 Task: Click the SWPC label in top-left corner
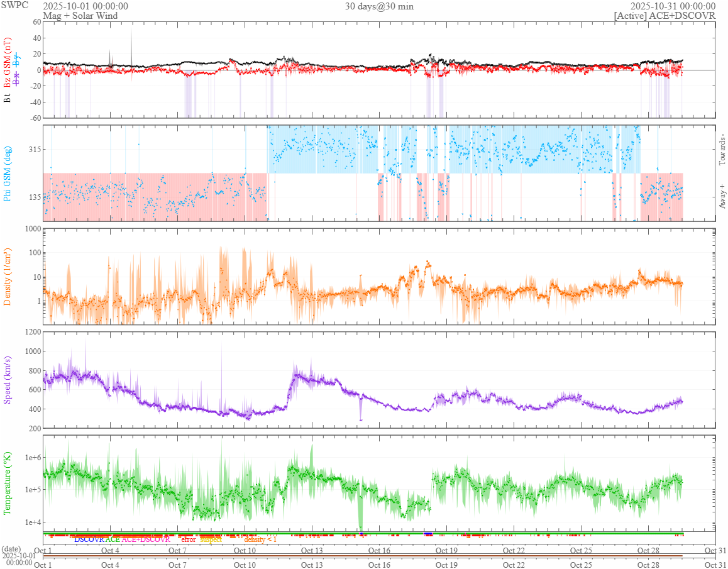pyautogui.click(x=14, y=6)
